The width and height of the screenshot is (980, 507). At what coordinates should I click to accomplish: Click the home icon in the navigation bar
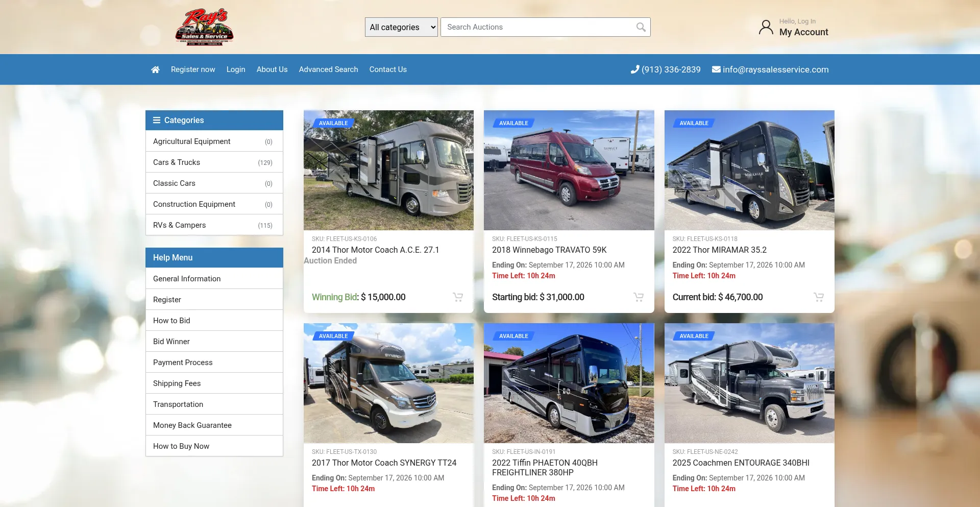[155, 69]
